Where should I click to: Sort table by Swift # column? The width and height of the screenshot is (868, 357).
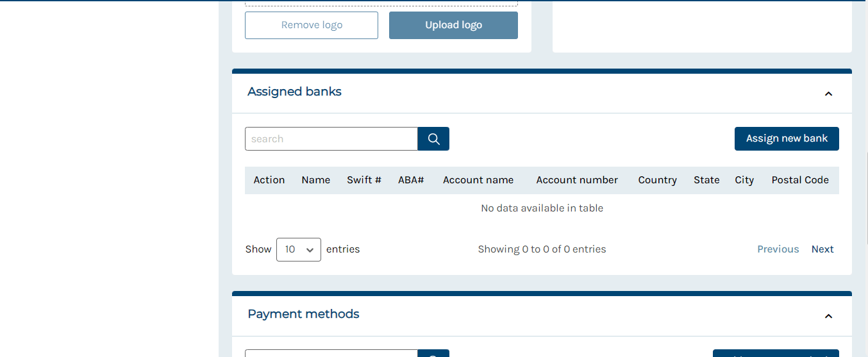[364, 180]
